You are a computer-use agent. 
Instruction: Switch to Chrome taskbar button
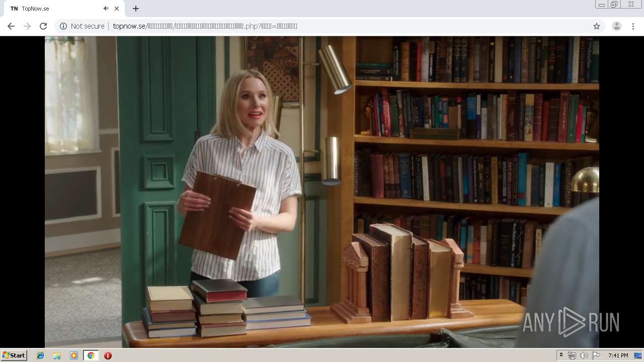pos(91,355)
